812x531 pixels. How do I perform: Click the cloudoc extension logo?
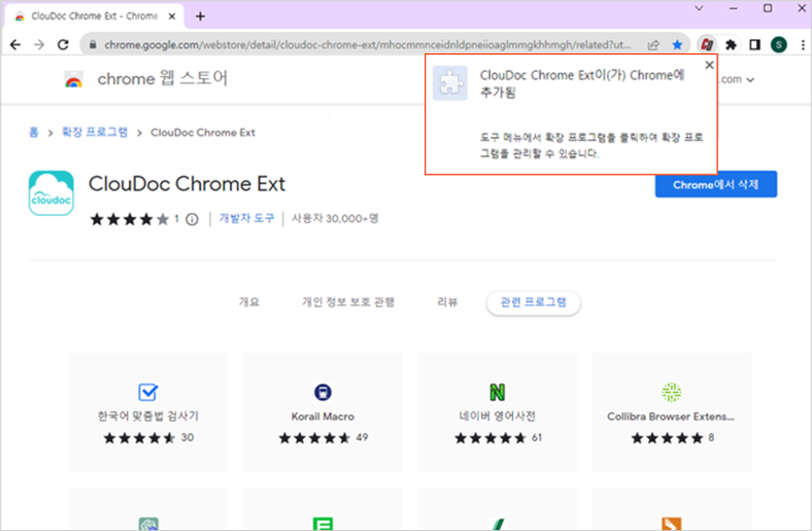point(51,193)
